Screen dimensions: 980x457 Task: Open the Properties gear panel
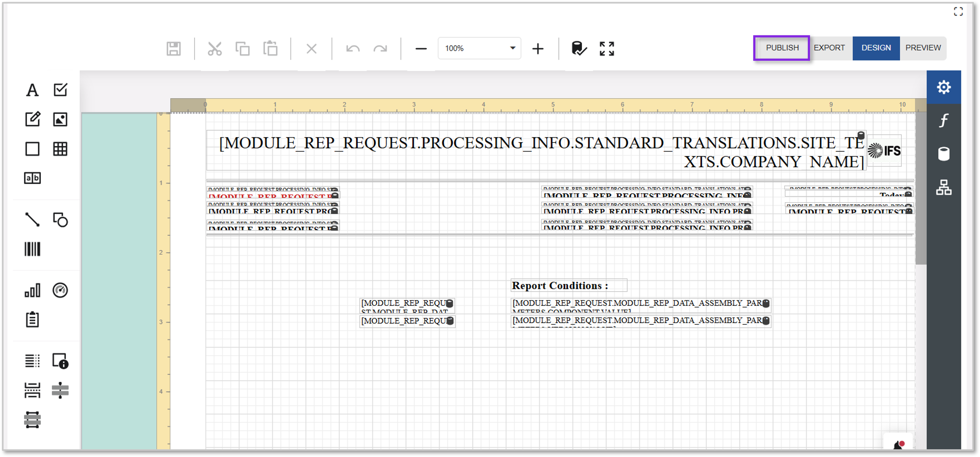tap(943, 87)
